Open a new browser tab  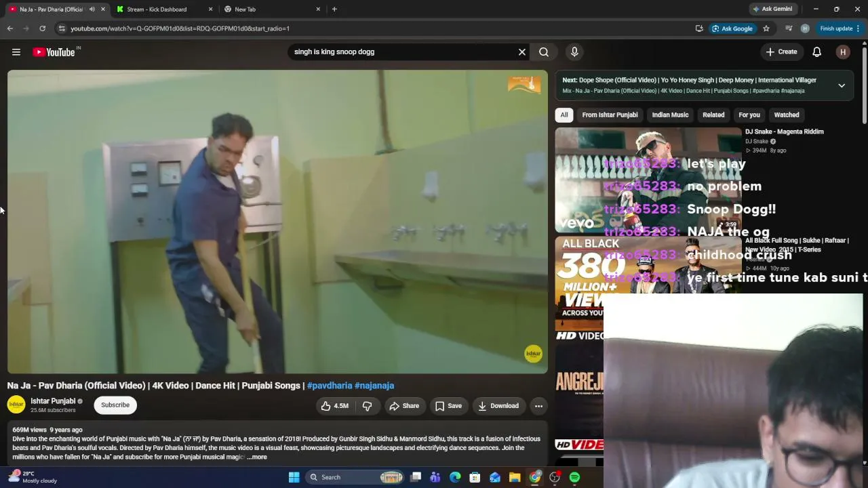coord(334,9)
